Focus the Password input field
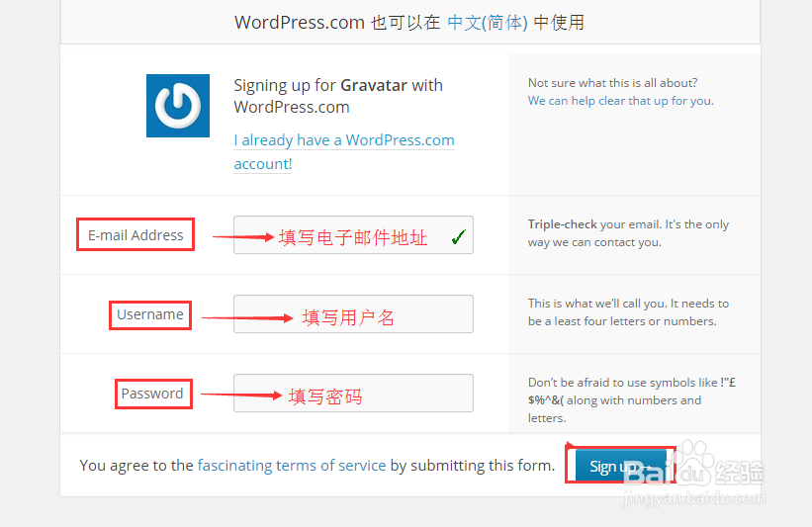The width and height of the screenshot is (812, 527). pyautogui.click(x=353, y=394)
